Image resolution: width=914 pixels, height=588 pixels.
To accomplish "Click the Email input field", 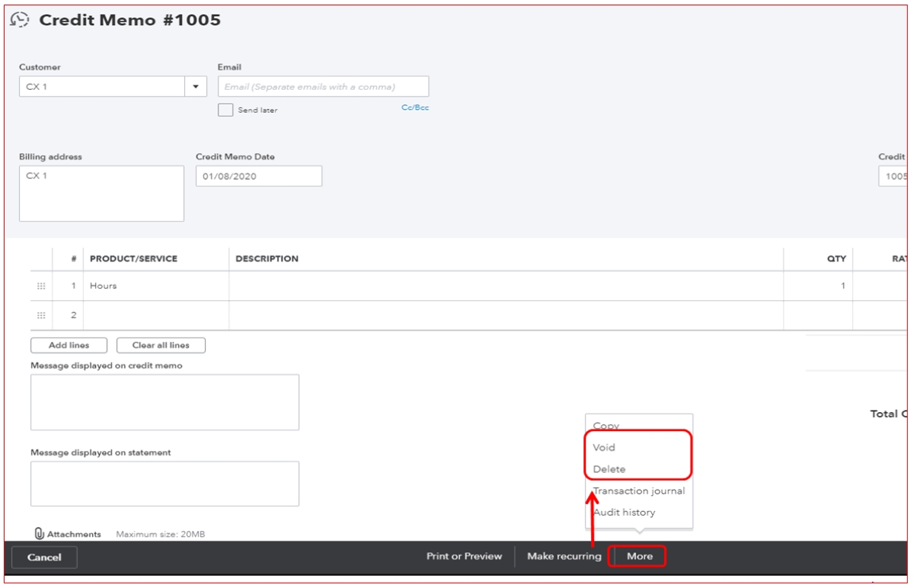I will pyautogui.click(x=323, y=87).
